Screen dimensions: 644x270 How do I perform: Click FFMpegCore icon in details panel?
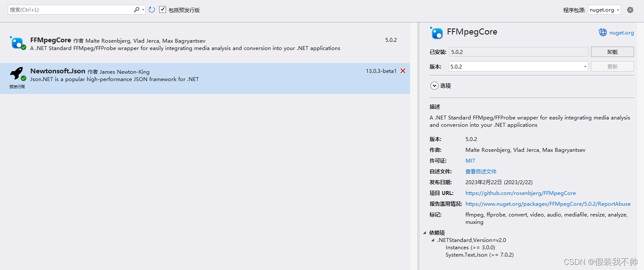pyautogui.click(x=437, y=33)
